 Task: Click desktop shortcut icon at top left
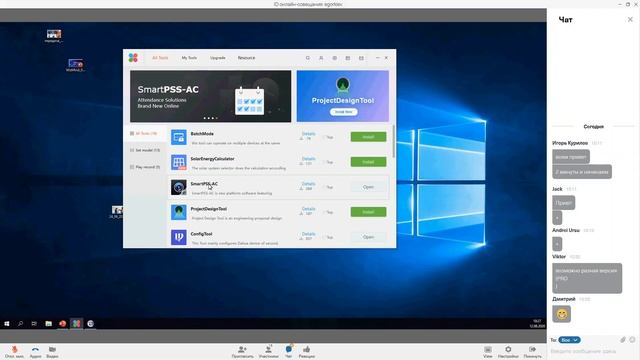coord(53,36)
